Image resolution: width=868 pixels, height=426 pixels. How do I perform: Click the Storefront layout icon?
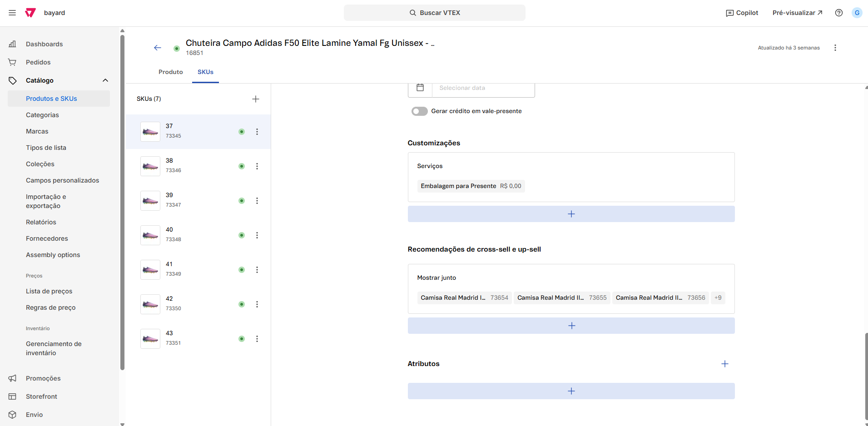click(x=12, y=396)
